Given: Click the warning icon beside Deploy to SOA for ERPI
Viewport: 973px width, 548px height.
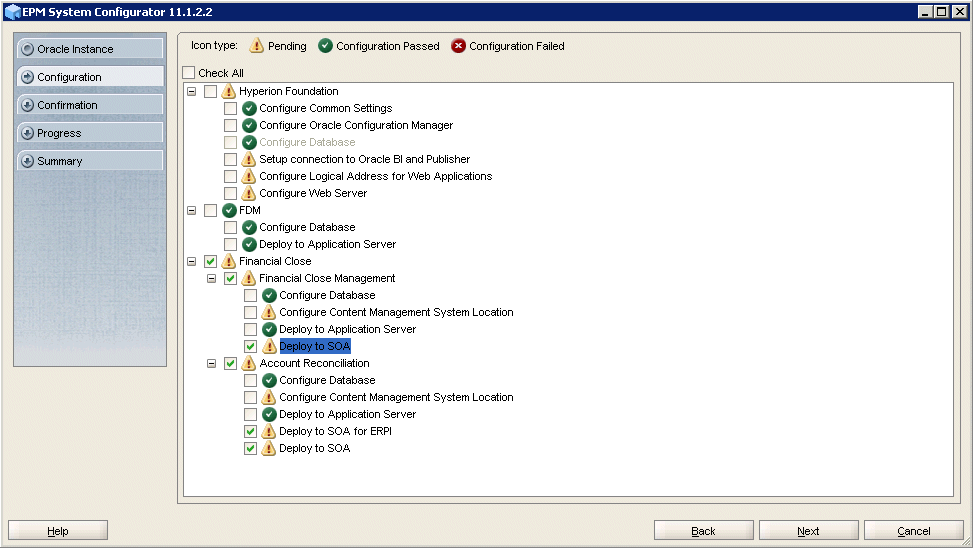Looking at the screenshot, I should point(269,431).
